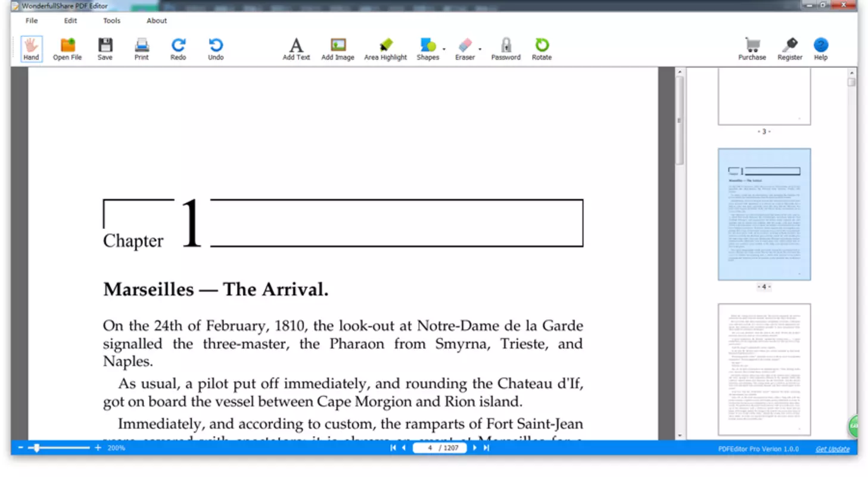Open the File menu
The image size is (868, 477).
coord(32,20)
